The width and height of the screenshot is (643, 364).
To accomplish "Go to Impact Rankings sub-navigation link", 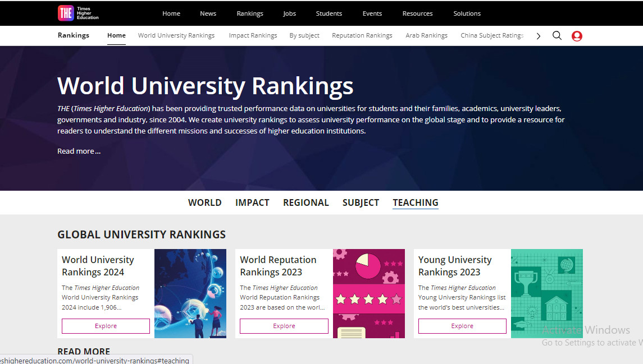I will click(253, 35).
